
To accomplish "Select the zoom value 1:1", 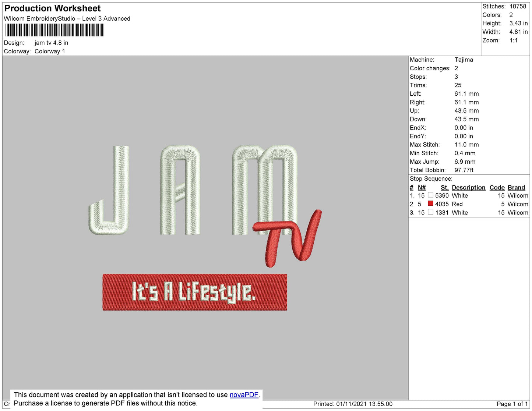I will 514,40.
